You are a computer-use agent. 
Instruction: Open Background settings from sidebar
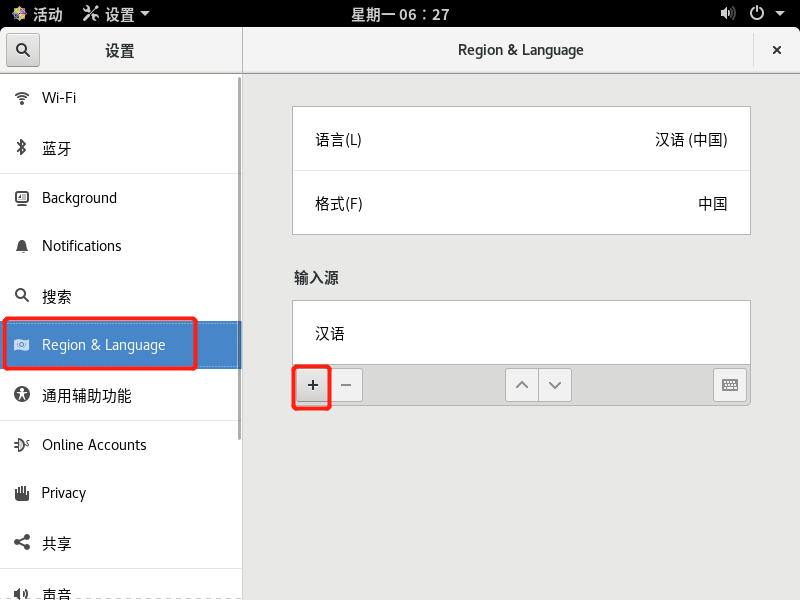(x=20, y=197)
